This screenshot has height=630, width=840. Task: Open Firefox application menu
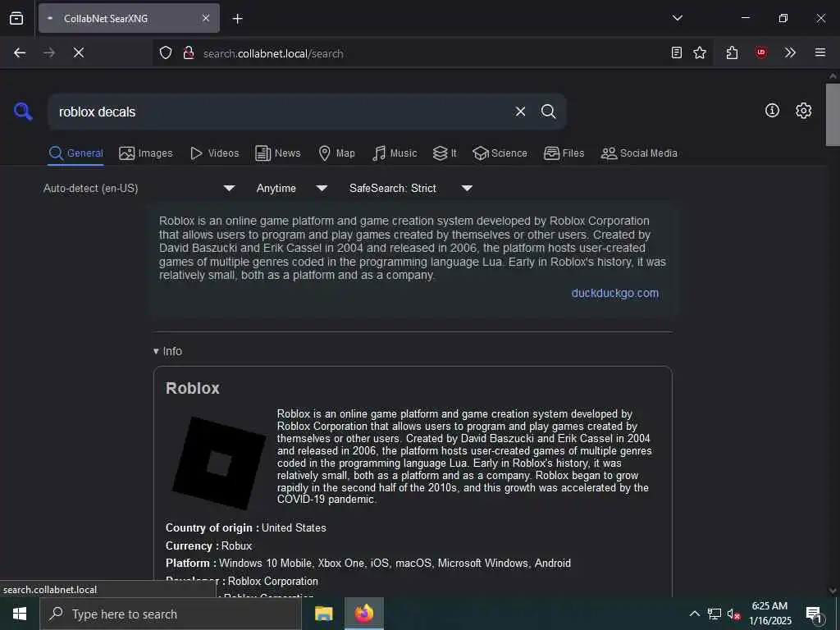click(820, 52)
